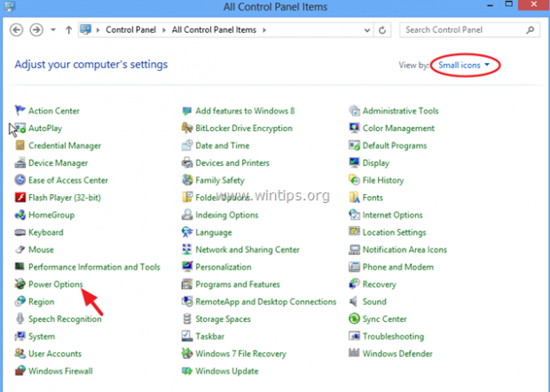Select the Color Management icon
This screenshot has width=550, height=392.
click(x=355, y=129)
